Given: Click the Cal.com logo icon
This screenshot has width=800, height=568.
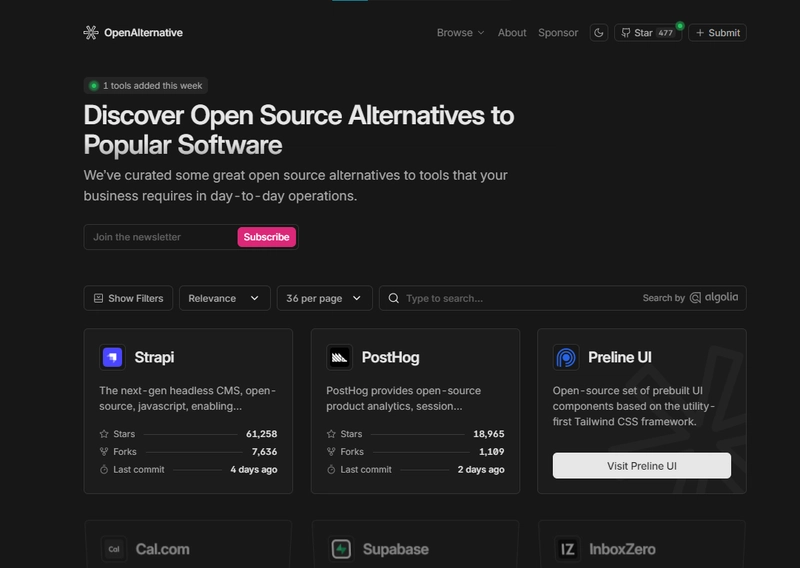Looking at the screenshot, I should (114, 549).
